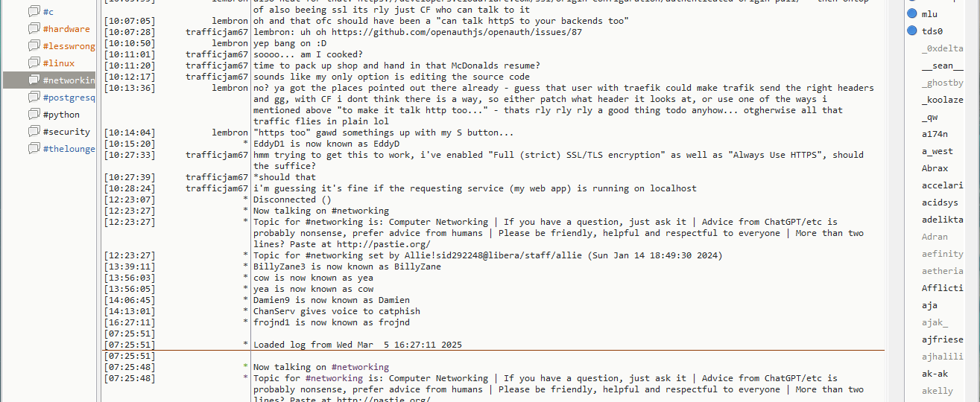Click the channel icon next to #python
The width and height of the screenshot is (980, 402).
(34, 114)
